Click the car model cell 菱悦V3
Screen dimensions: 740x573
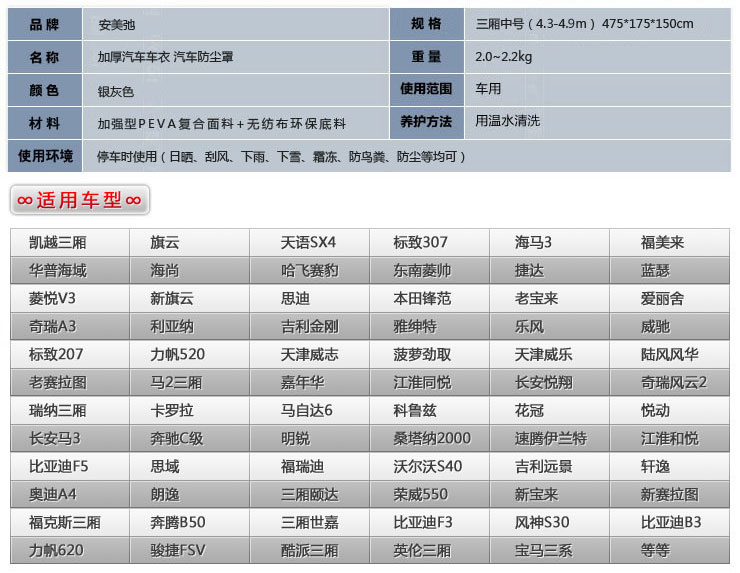pyautogui.click(x=70, y=298)
